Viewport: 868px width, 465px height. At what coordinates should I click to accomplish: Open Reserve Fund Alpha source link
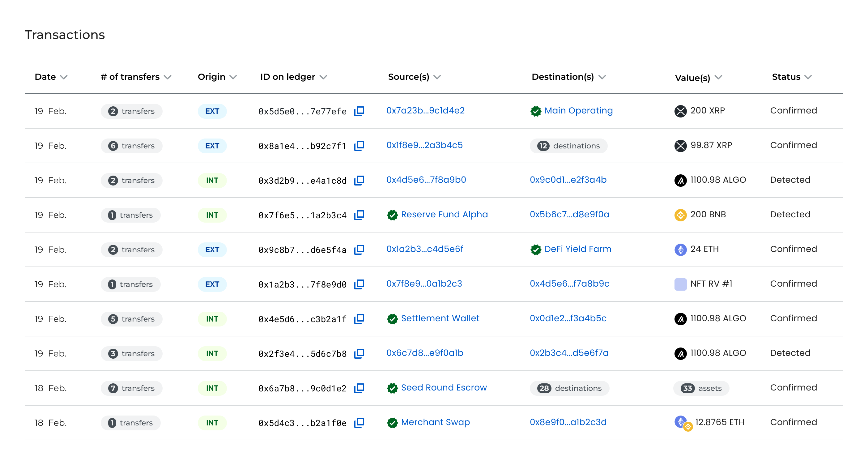coord(444,214)
